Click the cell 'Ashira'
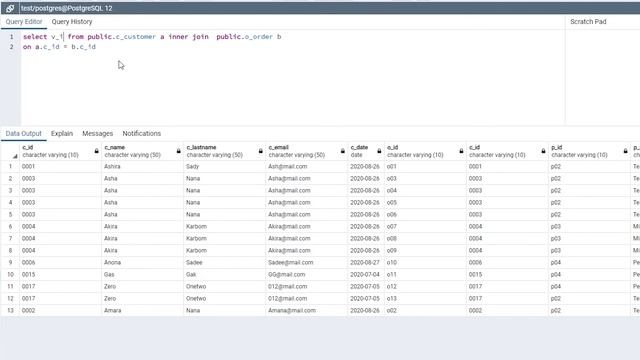 142,167
